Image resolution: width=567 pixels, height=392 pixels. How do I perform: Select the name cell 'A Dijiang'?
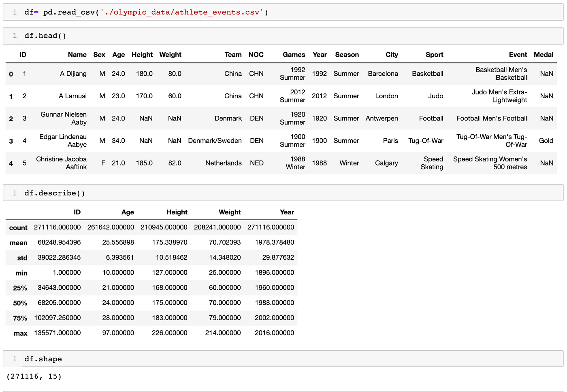[x=73, y=74]
